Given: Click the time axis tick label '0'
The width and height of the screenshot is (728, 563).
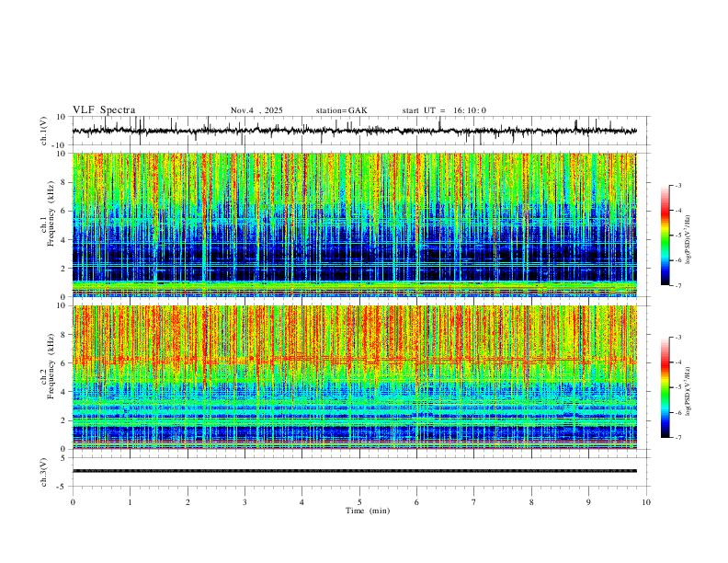Looking at the screenshot, I should pyautogui.click(x=73, y=502).
